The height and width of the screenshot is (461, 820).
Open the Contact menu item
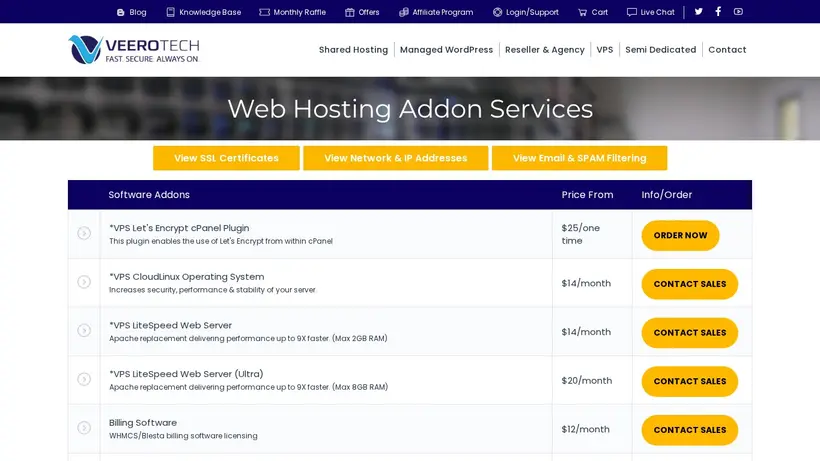(727, 50)
